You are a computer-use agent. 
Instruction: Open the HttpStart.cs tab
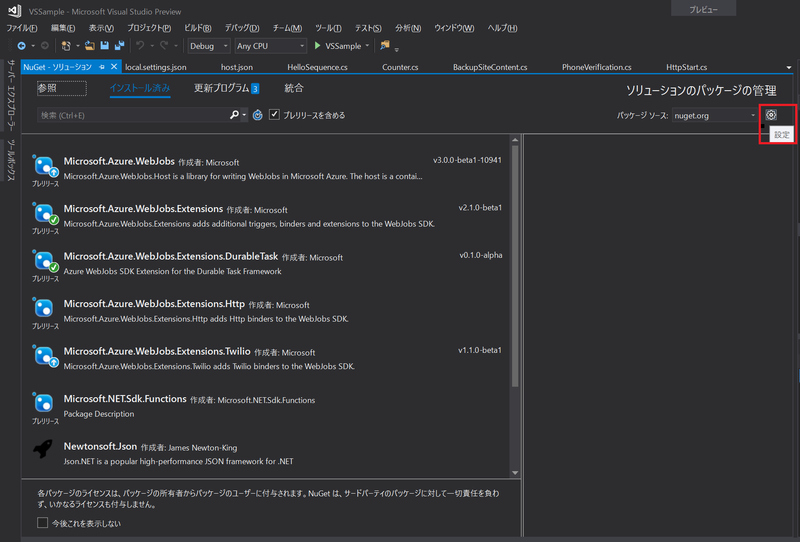pos(686,67)
